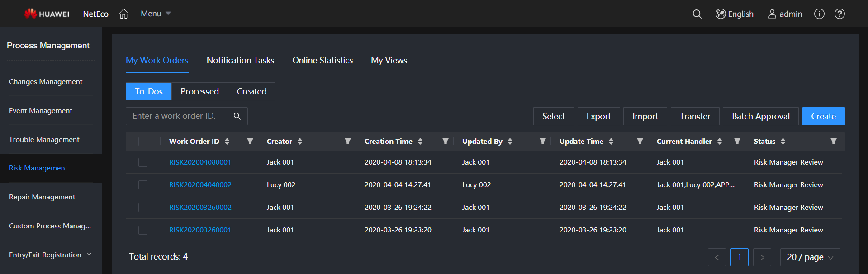
Task: Switch to the Online Statistics tab
Action: 323,61
